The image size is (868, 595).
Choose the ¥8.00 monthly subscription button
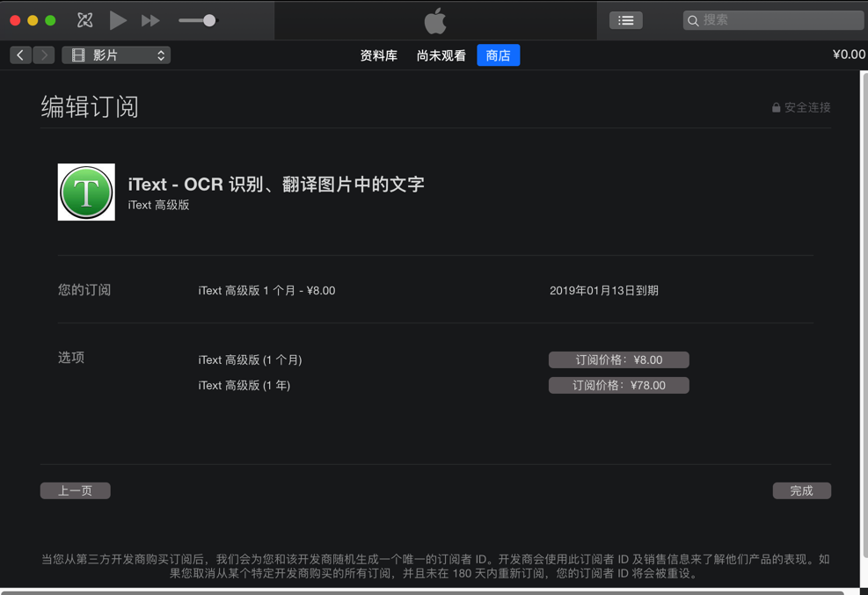click(619, 359)
